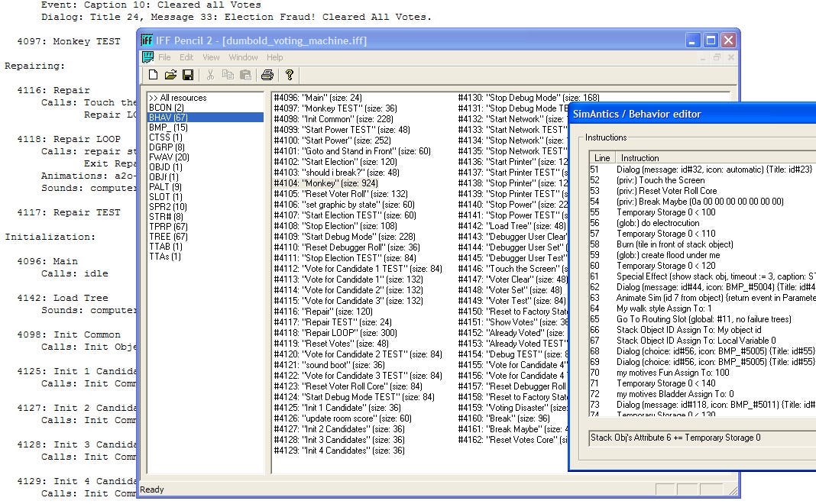Select instruction line 51 Dialog message id#32
The height and width of the screenshot is (504, 816).
click(x=703, y=170)
